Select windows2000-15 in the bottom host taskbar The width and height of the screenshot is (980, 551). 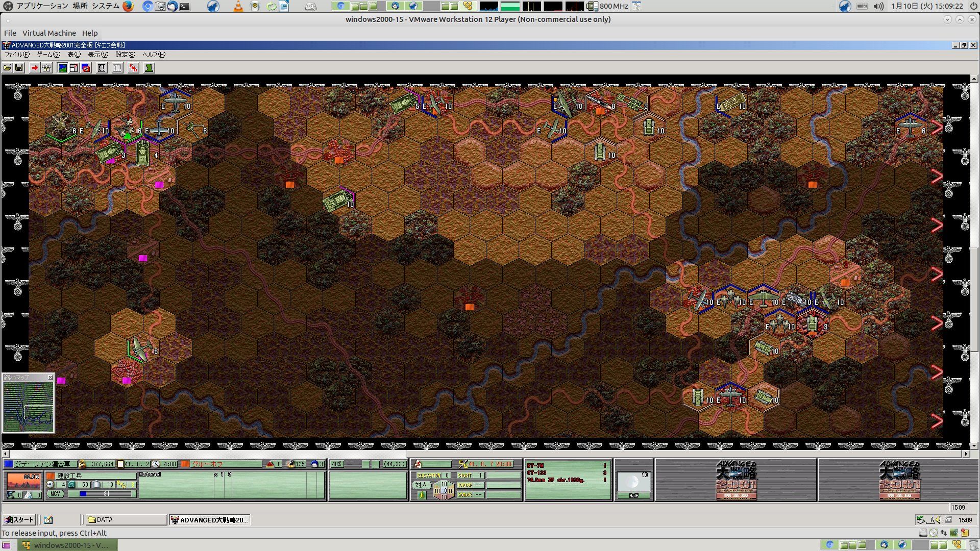click(x=66, y=545)
